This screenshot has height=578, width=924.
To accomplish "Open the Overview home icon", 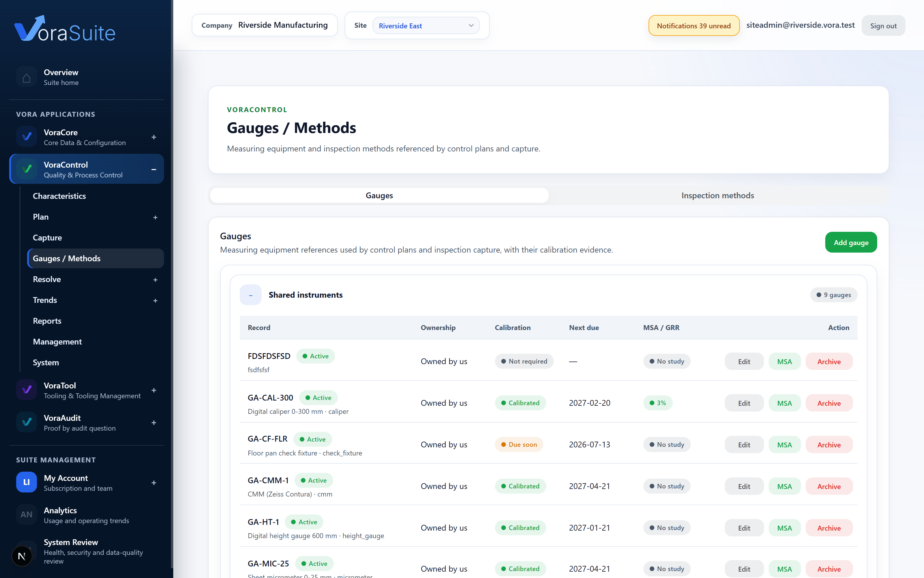I will [26, 77].
